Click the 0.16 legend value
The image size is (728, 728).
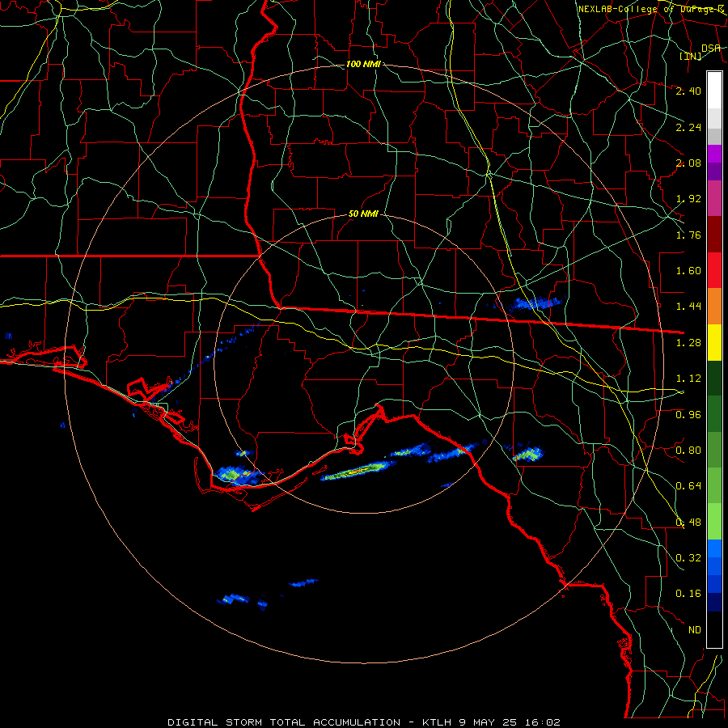click(688, 594)
